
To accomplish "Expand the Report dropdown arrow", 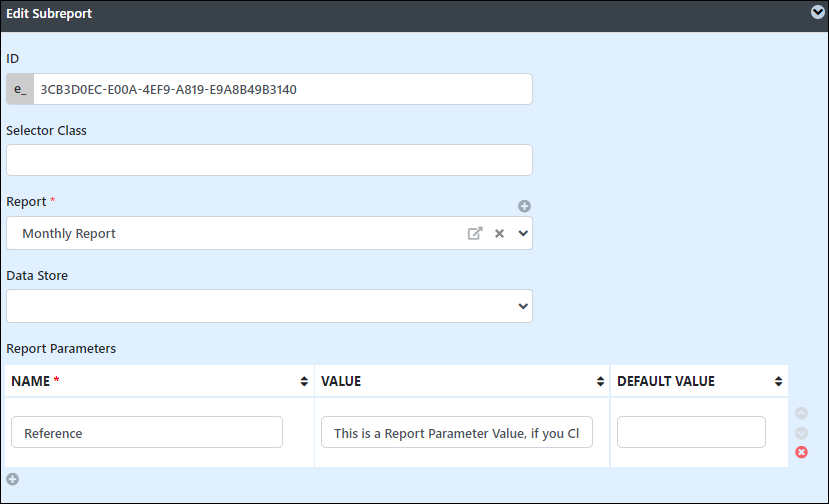I will pos(523,233).
